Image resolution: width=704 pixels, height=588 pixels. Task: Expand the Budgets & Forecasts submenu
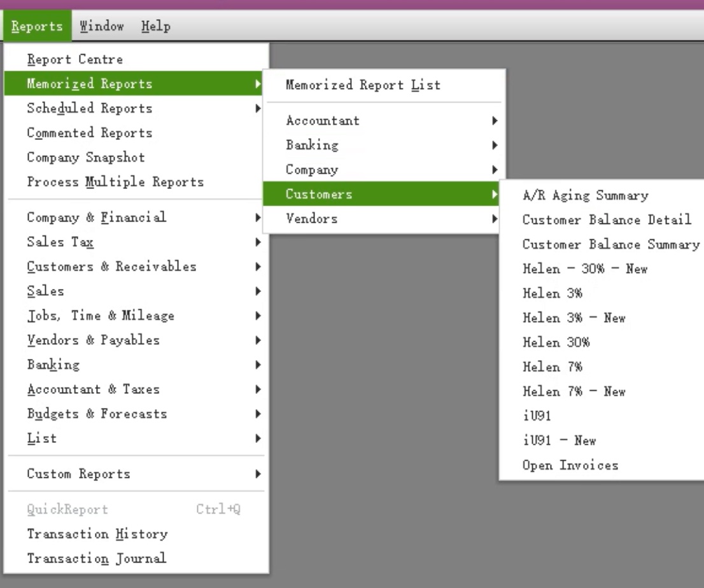(97, 413)
